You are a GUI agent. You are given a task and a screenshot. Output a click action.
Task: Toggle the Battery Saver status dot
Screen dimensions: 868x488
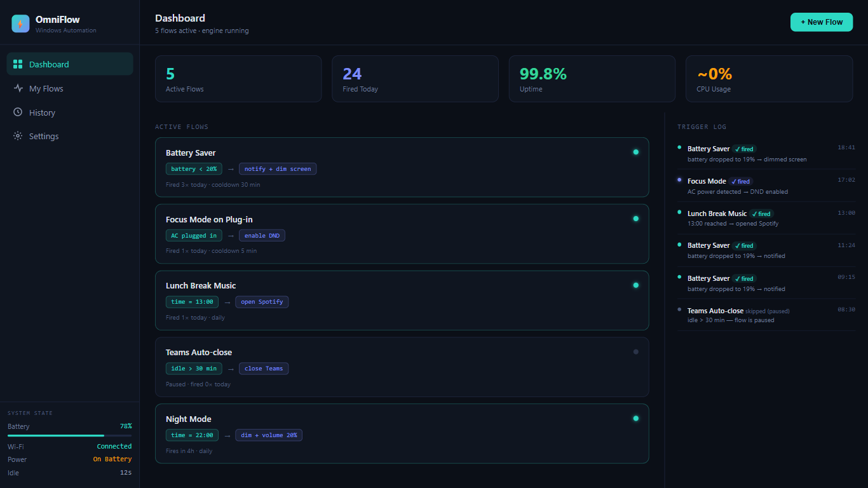[635, 152]
